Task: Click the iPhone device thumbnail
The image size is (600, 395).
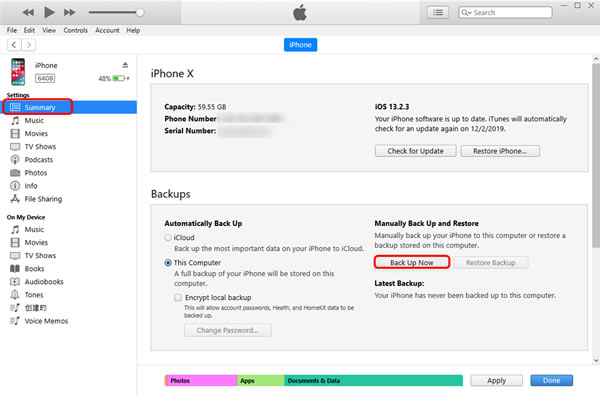Action: 18,72
